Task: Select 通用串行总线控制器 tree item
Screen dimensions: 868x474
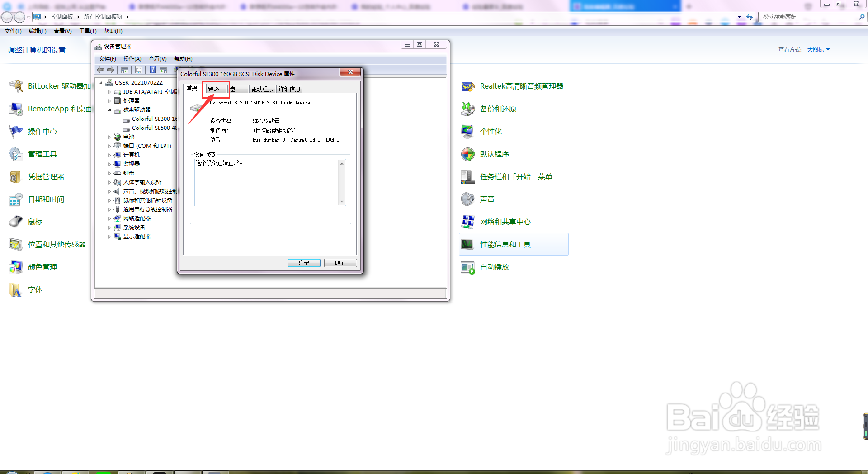Action: [148, 209]
